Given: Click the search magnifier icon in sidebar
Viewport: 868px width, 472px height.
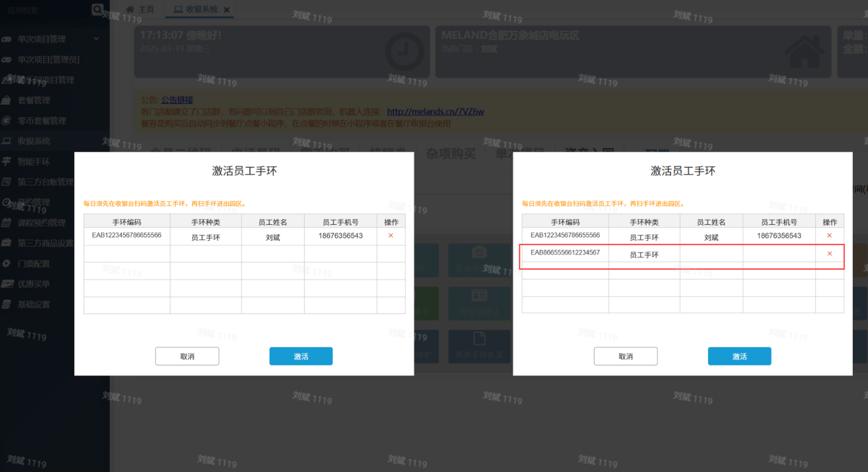Looking at the screenshot, I should click(x=97, y=9).
